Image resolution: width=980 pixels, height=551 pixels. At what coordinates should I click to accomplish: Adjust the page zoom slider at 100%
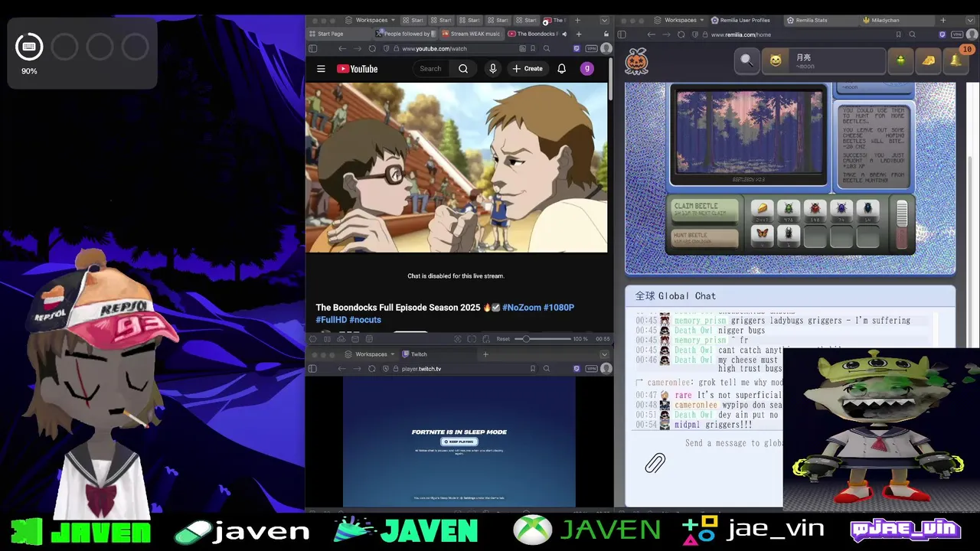(541, 338)
